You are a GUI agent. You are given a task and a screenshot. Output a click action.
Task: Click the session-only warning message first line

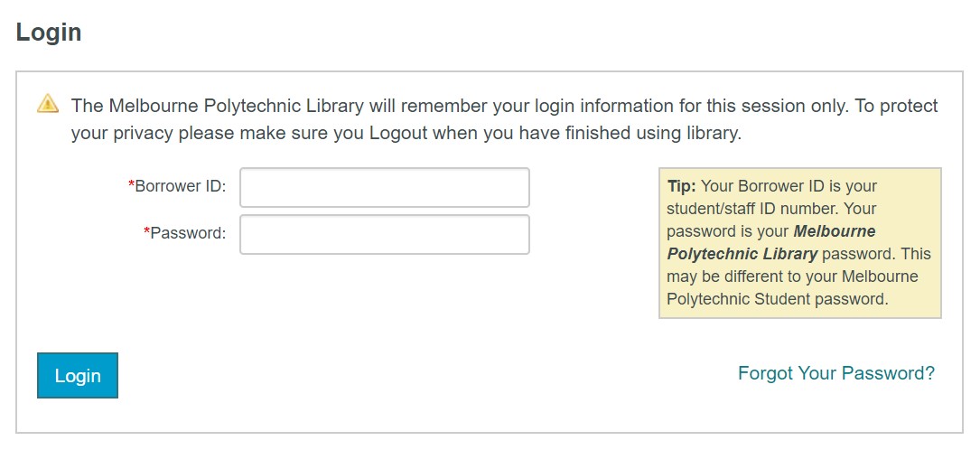coord(504,106)
